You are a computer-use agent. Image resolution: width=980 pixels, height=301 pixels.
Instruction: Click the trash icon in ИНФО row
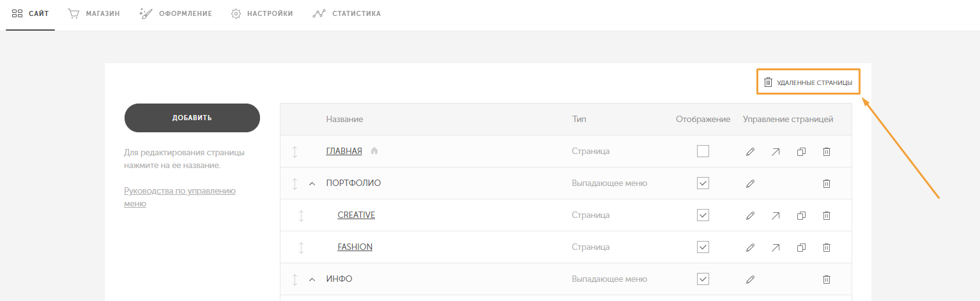[x=826, y=279]
